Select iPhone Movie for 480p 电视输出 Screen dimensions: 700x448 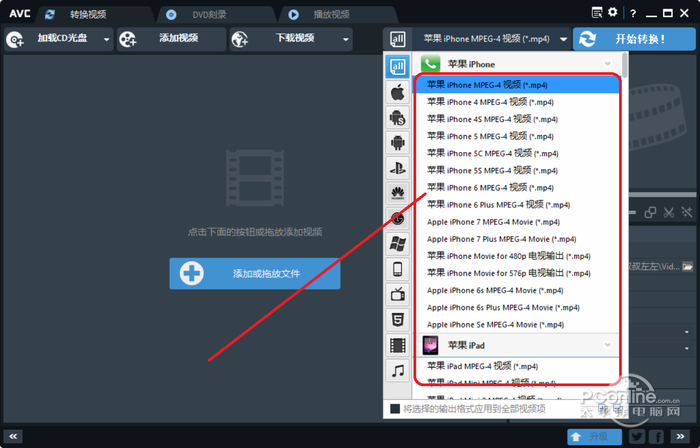tap(516, 256)
